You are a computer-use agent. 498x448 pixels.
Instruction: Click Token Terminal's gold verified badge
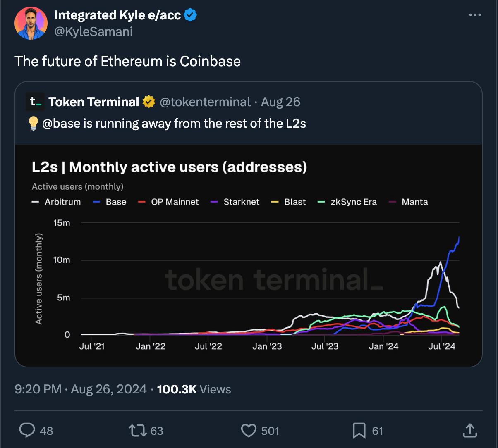(148, 102)
